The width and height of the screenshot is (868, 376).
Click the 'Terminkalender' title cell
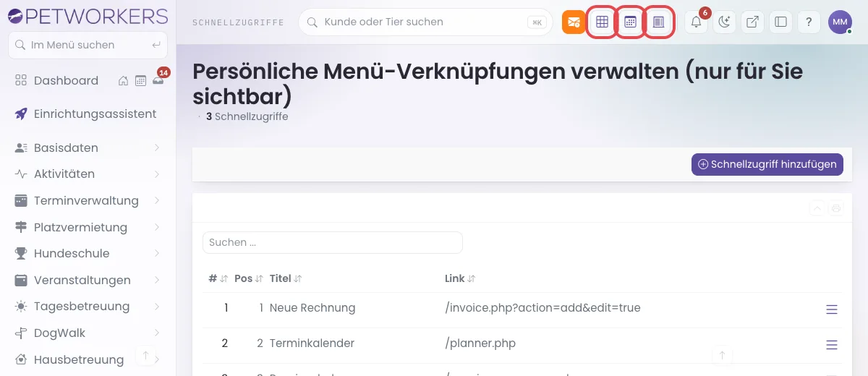[312, 343]
